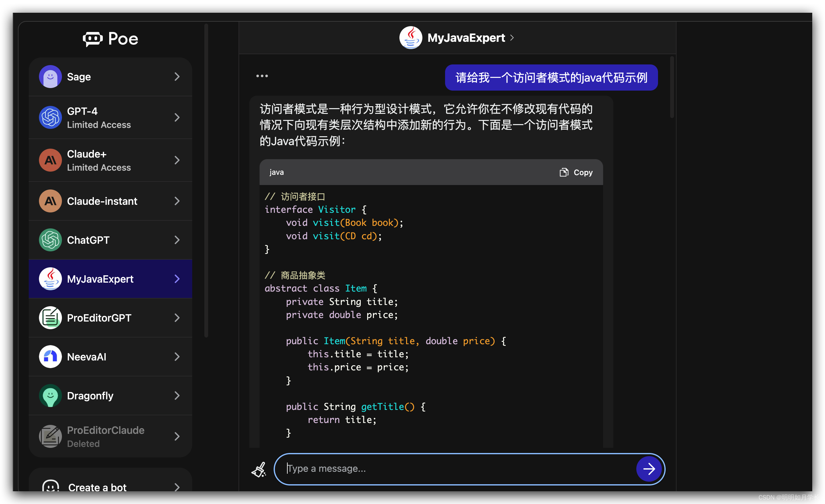This screenshot has height=504, width=825.
Task: Click the Copy code button
Action: coord(576,172)
